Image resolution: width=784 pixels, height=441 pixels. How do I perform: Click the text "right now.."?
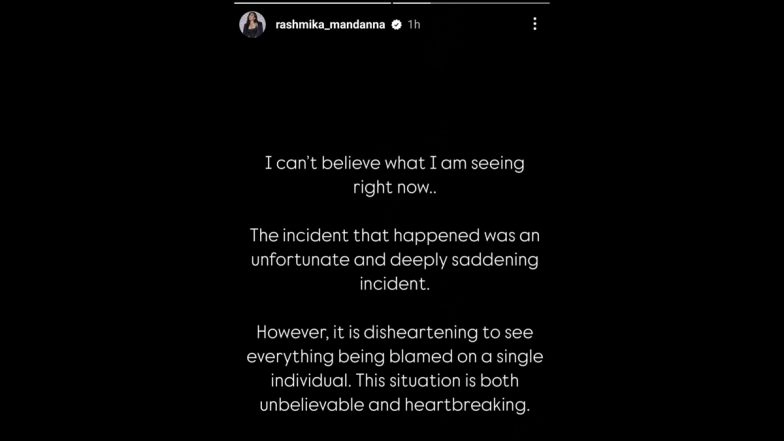[x=394, y=186]
